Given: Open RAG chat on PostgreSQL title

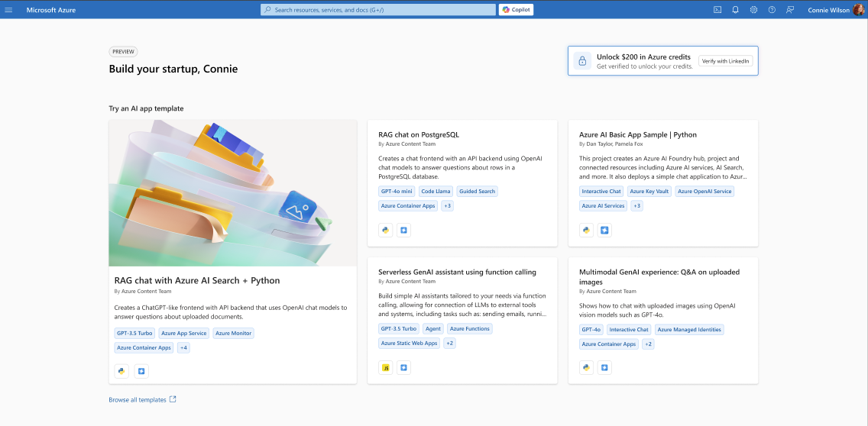Looking at the screenshot, I should tap(419, 134).
